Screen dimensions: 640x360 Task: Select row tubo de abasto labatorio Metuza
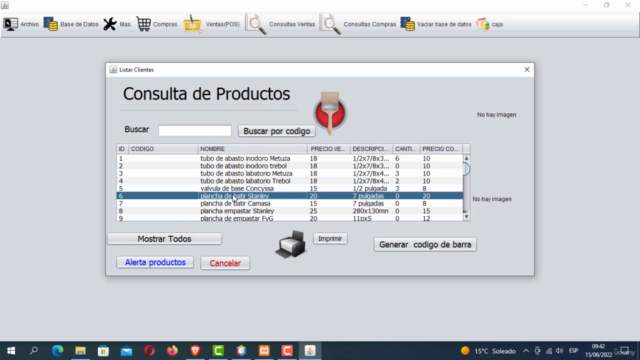[290, 173]
